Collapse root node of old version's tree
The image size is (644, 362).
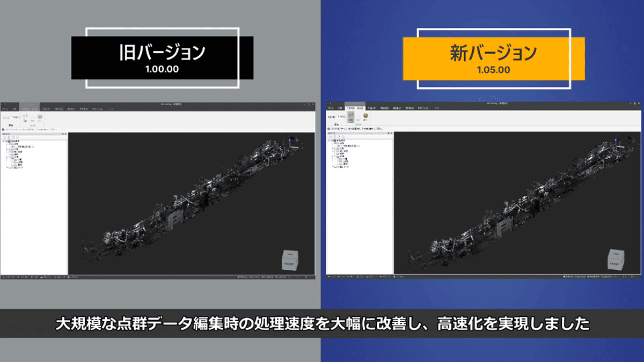point(4,142)
